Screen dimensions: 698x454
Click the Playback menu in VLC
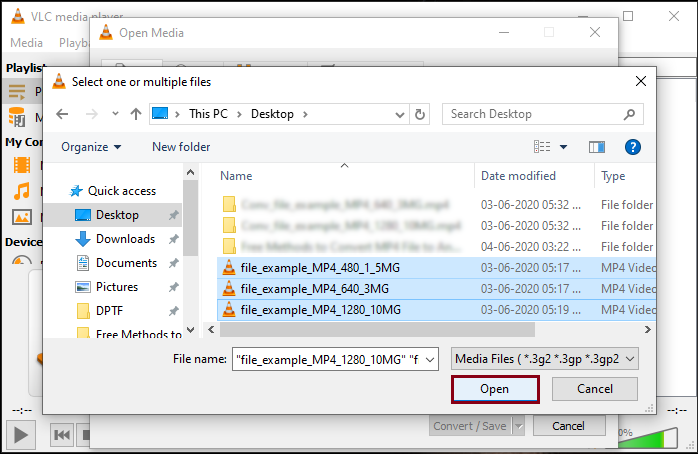tap(74, 43)
